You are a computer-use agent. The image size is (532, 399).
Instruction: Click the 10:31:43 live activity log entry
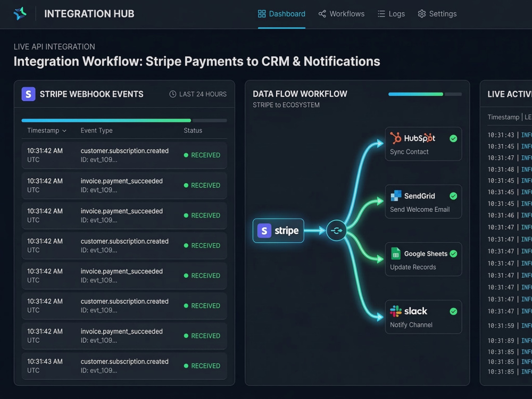(x=510, y=135)
